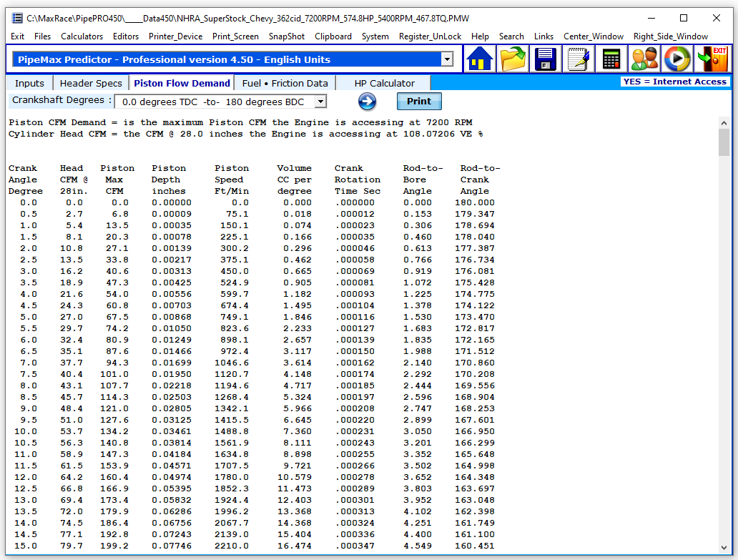This screenshot has width=738, height=560.
Task: Click the 'Rod-to-Crank' column header
Action: (x=480, y=180)
